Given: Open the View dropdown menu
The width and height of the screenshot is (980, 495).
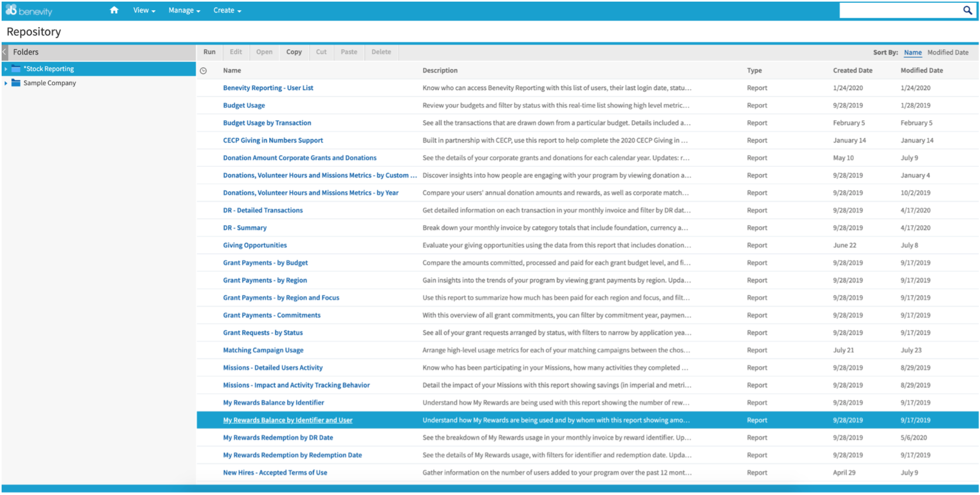Looking at the screenshot, I should [144, 10].
